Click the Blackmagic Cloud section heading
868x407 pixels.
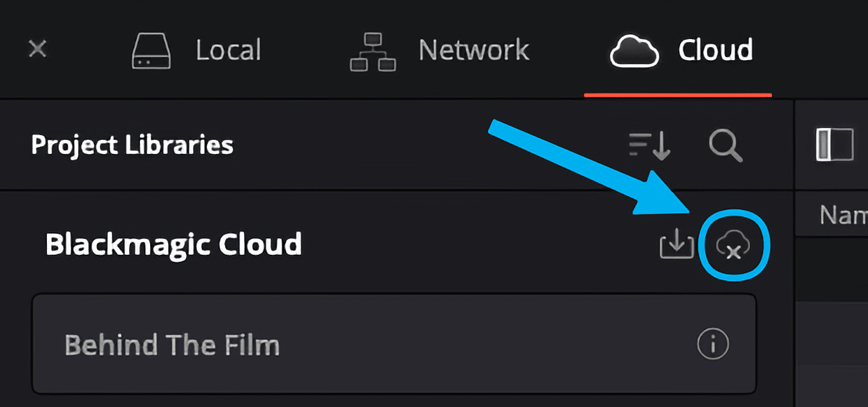pyautogui.click(x=174, y=245)
